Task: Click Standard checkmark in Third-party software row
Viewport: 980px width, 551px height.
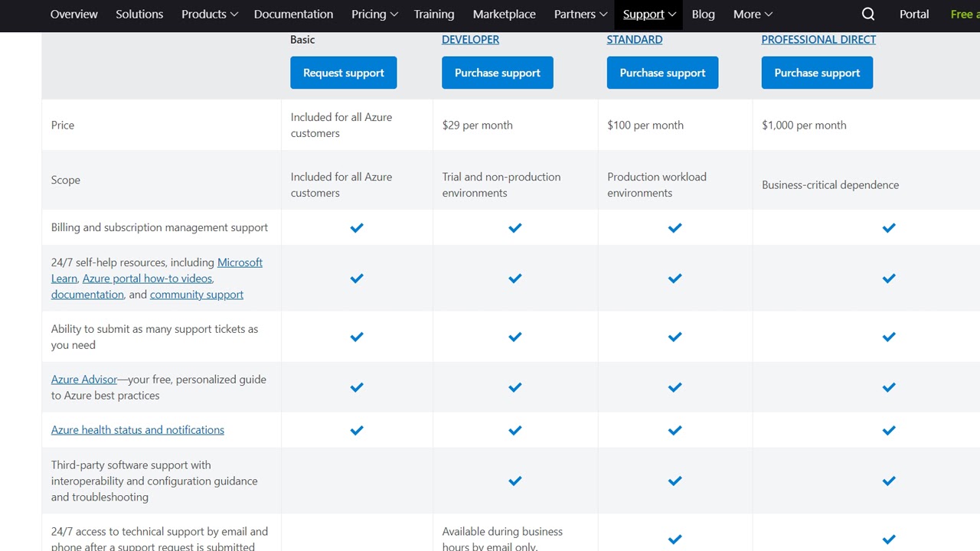Action: point(675,481)
